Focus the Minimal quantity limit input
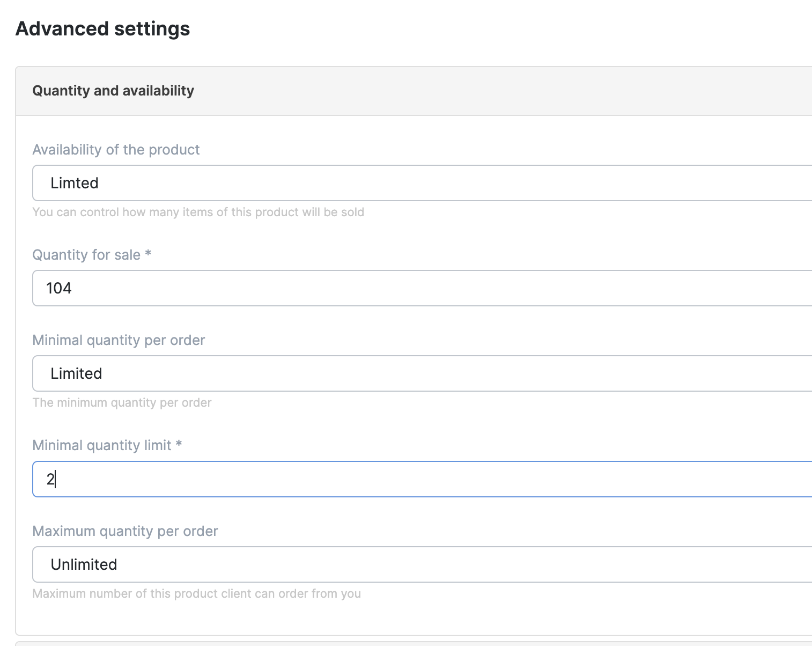 [418, 479]
